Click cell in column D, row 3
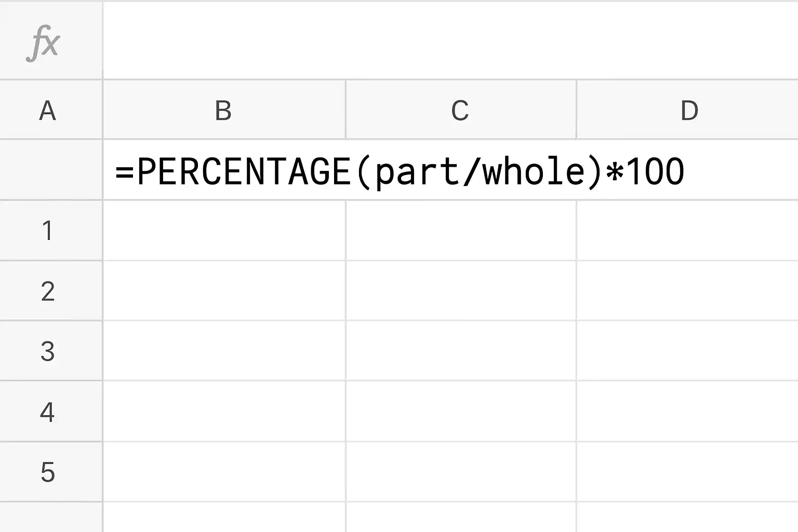Viewport: 798px width, 532px height. 687,351
